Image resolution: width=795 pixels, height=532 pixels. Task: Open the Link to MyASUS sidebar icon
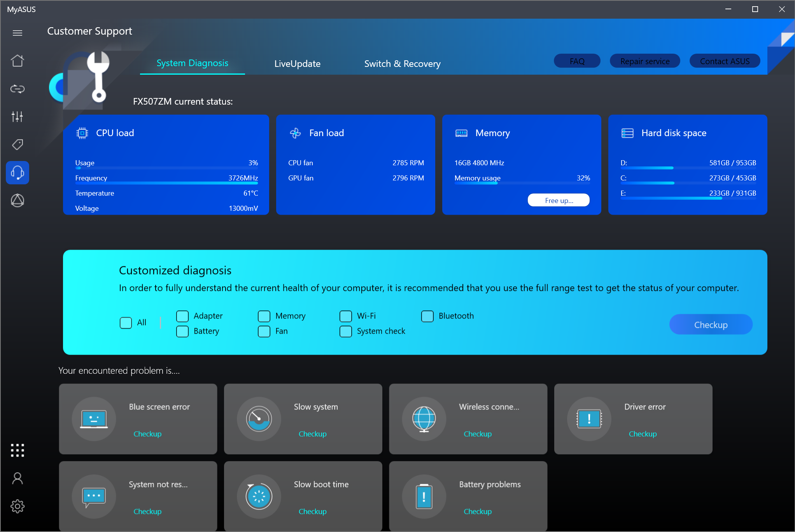point(17,89)
